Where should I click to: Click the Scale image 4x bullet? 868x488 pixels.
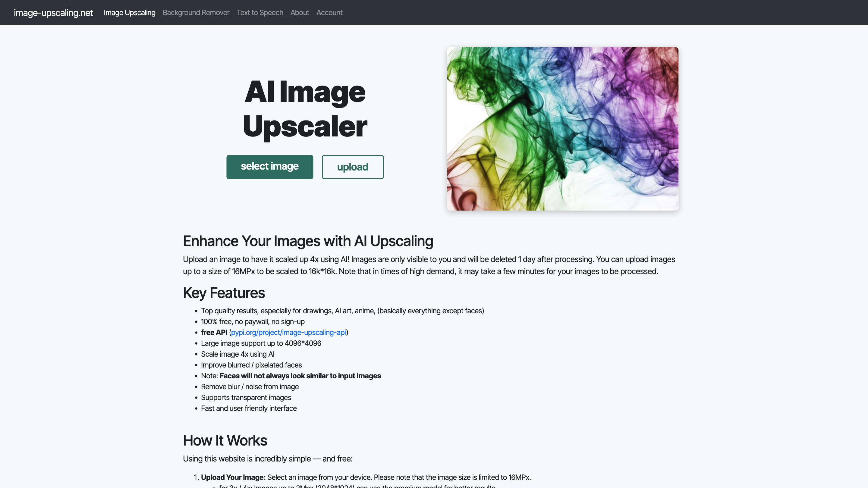click(x=237, y=354)
